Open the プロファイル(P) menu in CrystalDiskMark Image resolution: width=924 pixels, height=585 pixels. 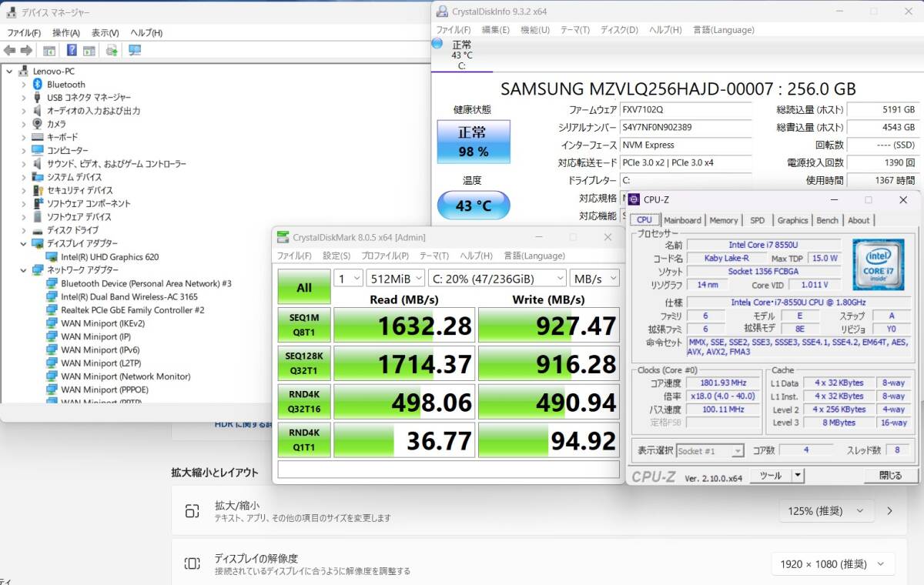[x=385, y=256]
